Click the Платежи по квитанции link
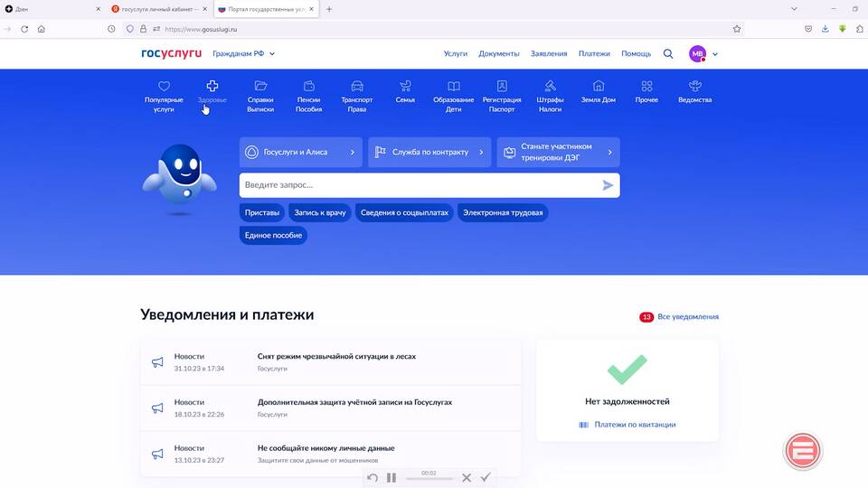This screenshot has width=868, height=488. click(635, 425)
